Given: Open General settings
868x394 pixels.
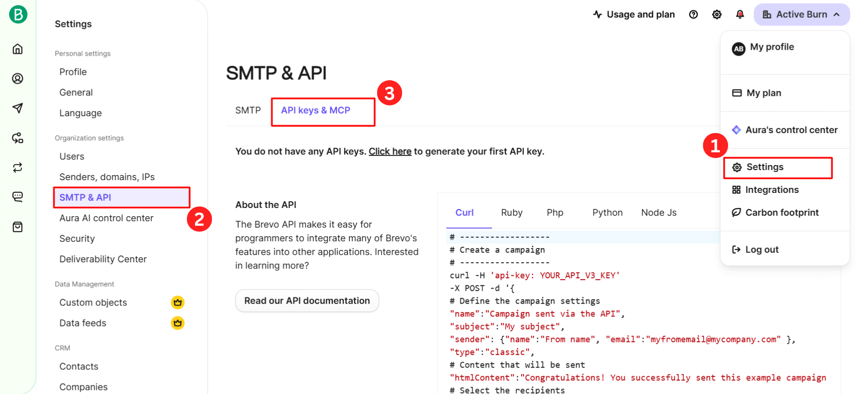Looking at the screenshot, I should [76, 92].
